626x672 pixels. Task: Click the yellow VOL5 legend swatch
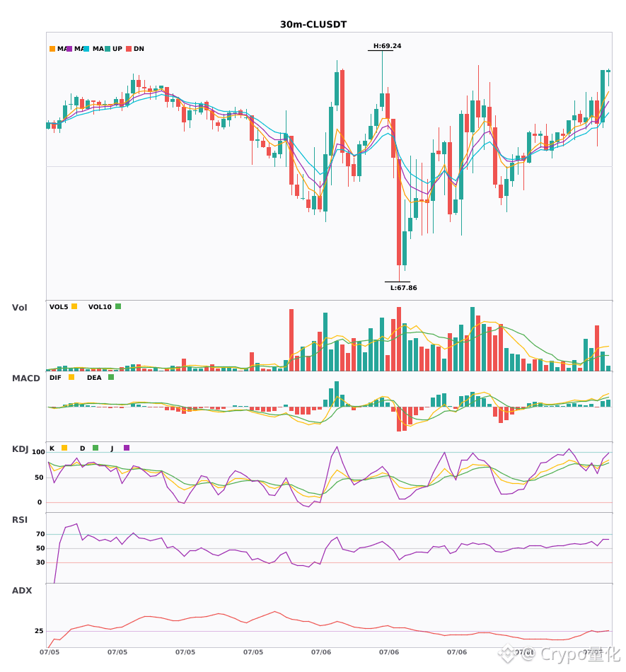(74, 306)
